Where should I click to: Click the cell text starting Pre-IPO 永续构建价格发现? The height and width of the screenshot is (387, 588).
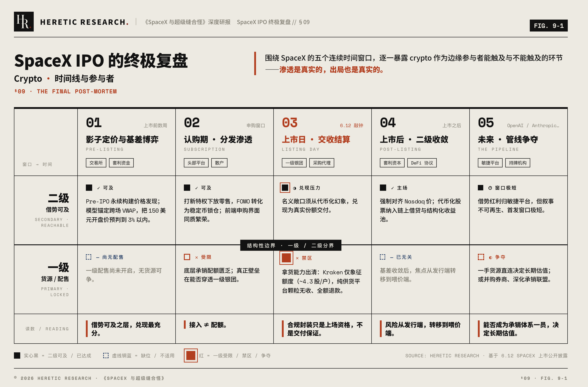[126, 210]
